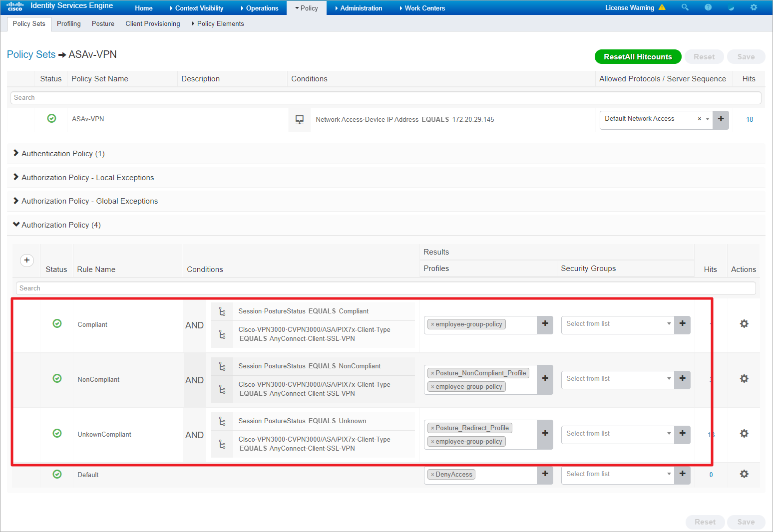Toggle status of Compliant rule
The height and width of the screenshot is (532, 773).
tap(57, 323)
